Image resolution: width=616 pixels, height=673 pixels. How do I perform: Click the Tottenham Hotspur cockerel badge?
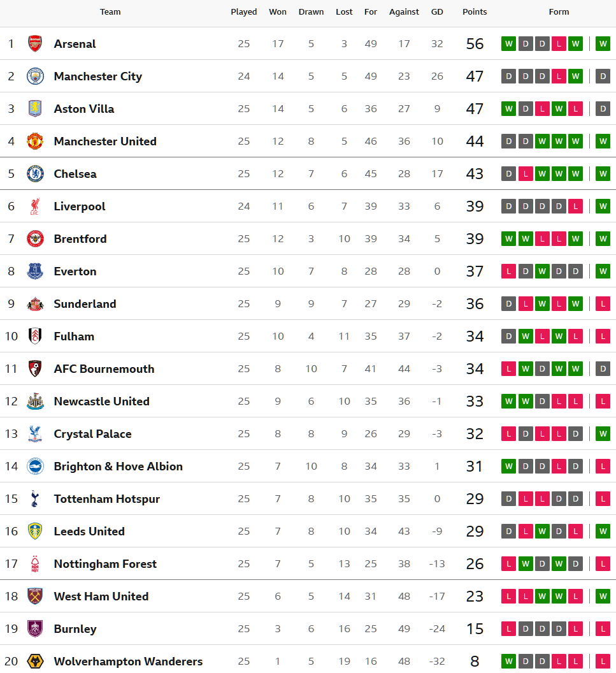pyautogui.click(x=35, y=499)
